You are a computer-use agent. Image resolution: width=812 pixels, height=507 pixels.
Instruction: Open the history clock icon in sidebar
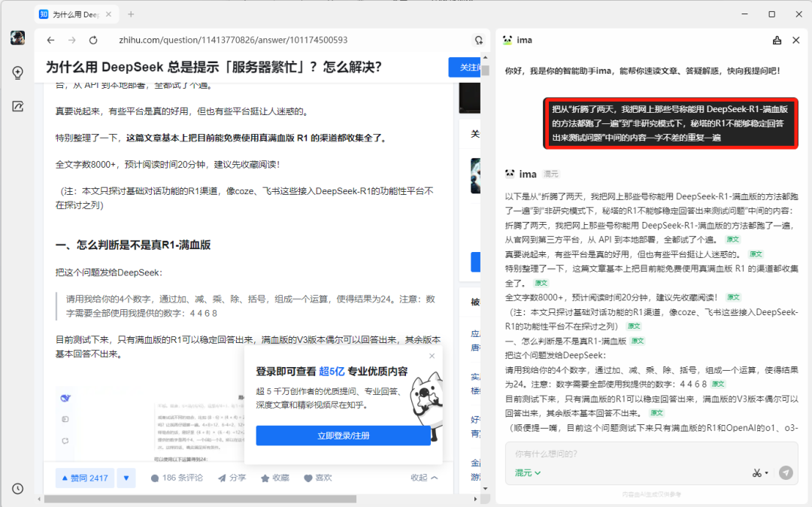pyautogui.click(x=17, y=488)
